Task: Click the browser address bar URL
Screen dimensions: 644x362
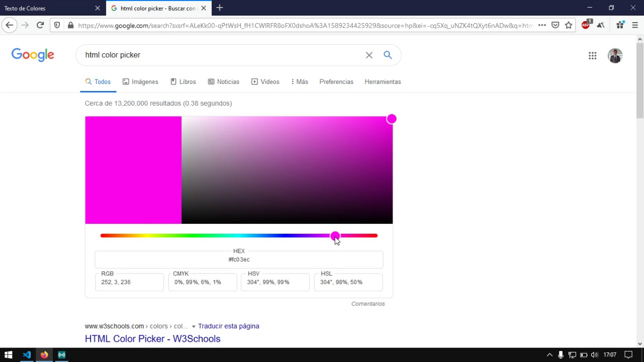Action: click(x=305, y=25)
